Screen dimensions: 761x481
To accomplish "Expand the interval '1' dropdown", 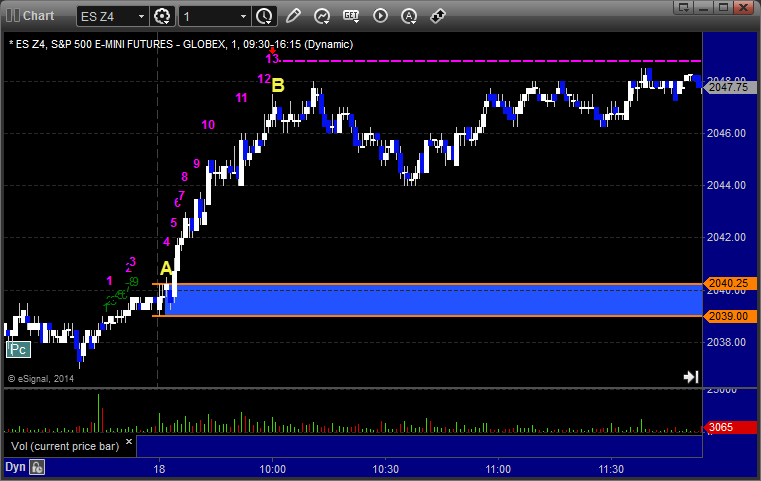I will 244,17.
